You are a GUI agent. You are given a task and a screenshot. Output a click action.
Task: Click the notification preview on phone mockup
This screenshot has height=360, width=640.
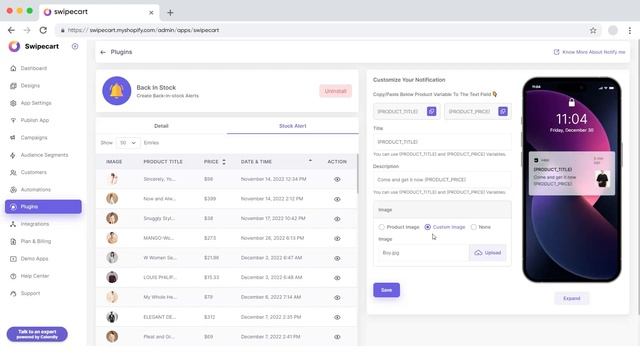pos(571,173)
